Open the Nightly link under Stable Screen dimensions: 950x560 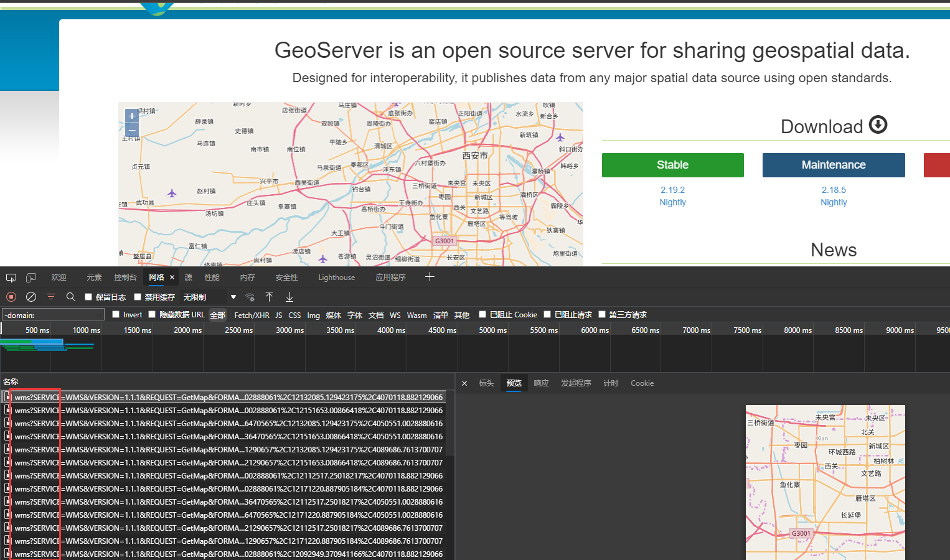coord(672,202)
